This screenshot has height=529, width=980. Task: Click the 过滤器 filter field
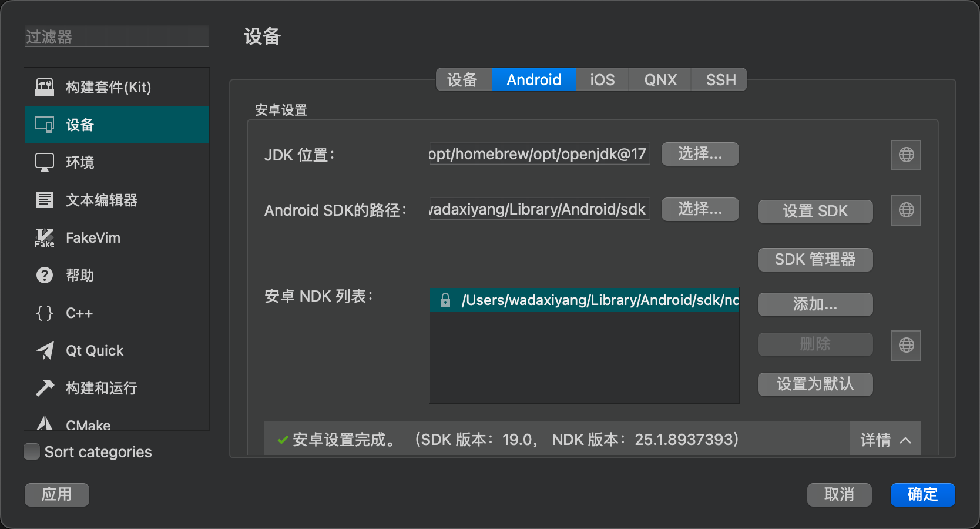pos(117,36)
